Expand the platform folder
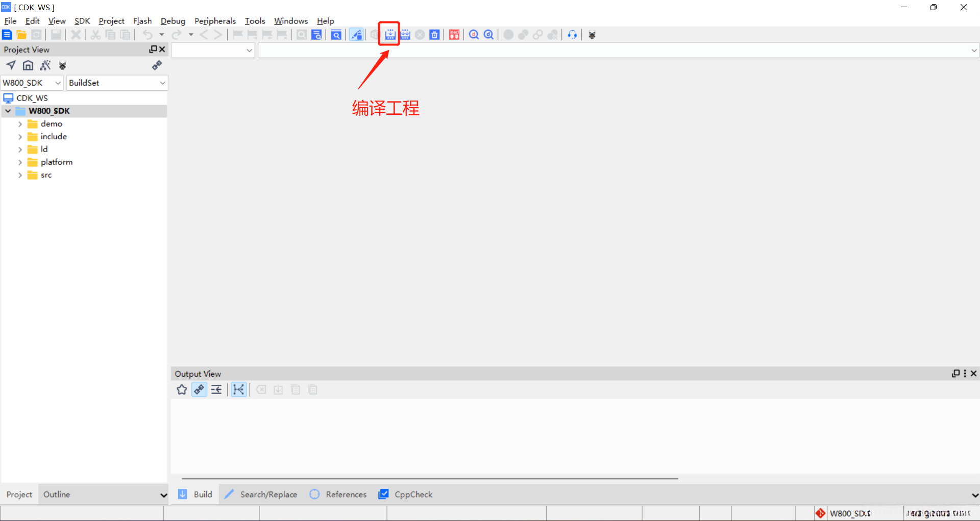The image size is (980, 521). [x=20, y=162]
